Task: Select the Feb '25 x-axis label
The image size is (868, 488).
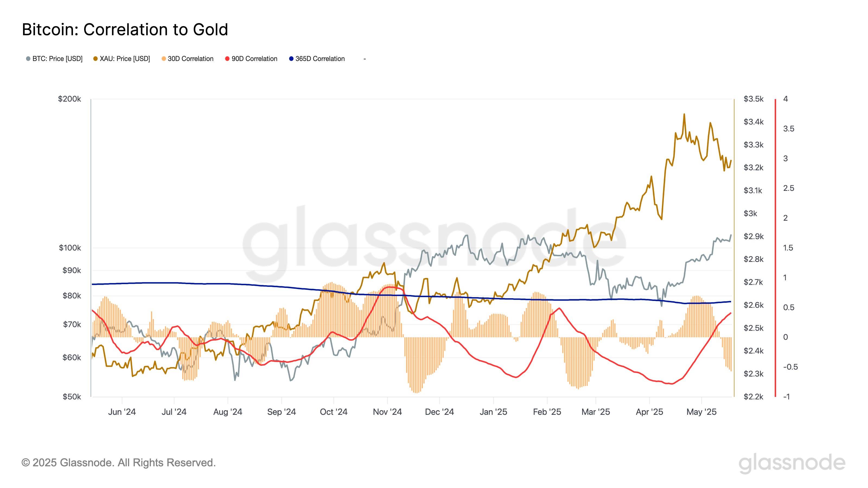Action: pos(547,412)
